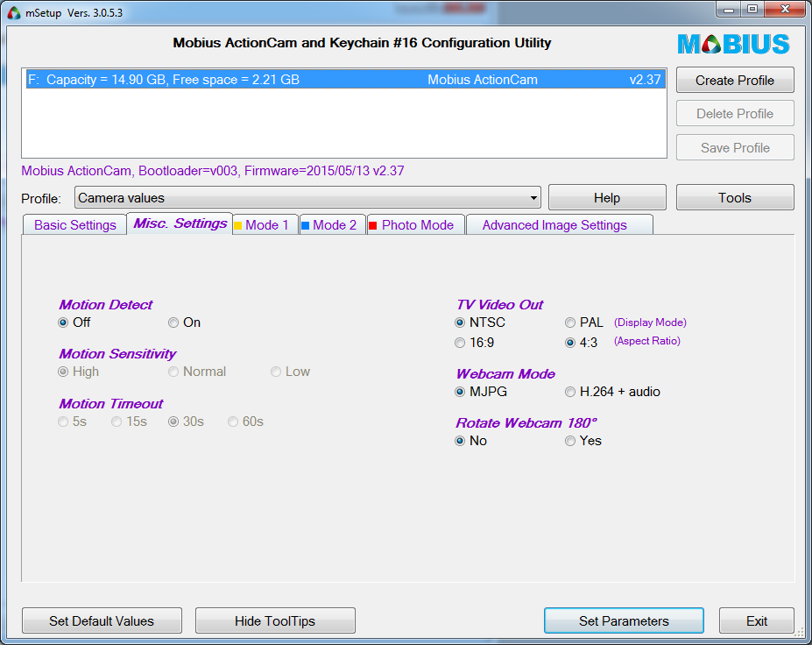Switch to Mode 2 tab
The height and width of the screenshot is (645, 812).
click(333, 225)
